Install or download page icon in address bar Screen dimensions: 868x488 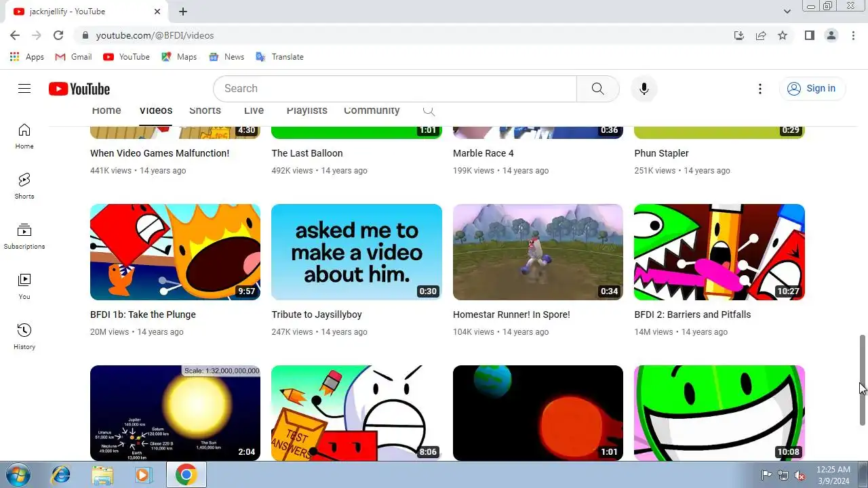[739, 35]
